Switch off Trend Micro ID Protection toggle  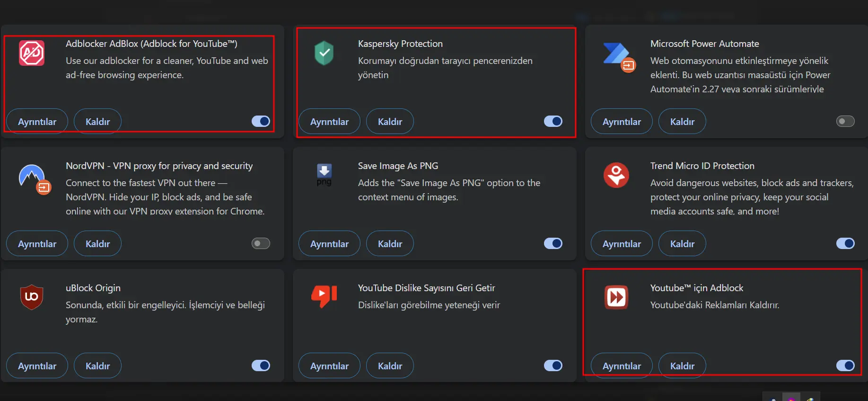click(845, 243)
